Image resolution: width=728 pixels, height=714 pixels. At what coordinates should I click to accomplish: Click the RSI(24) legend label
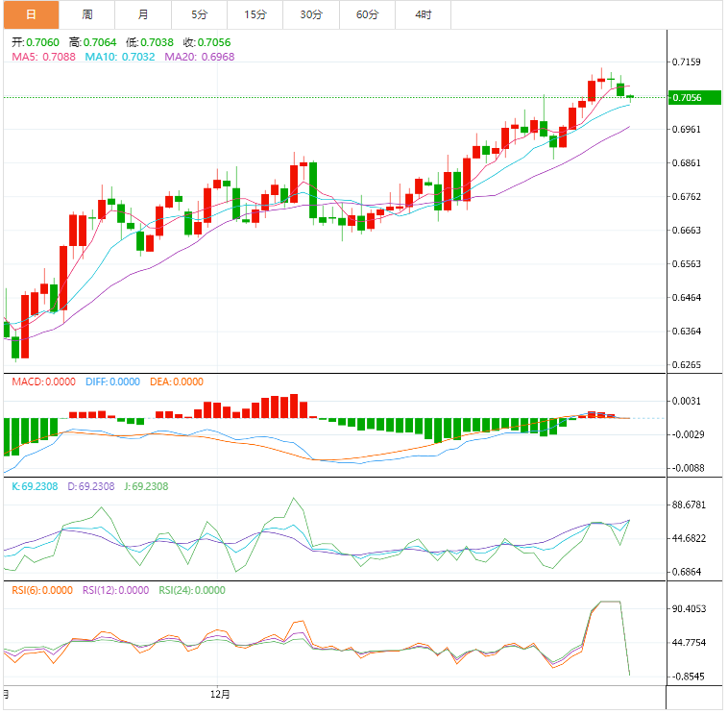click(191, 590)
